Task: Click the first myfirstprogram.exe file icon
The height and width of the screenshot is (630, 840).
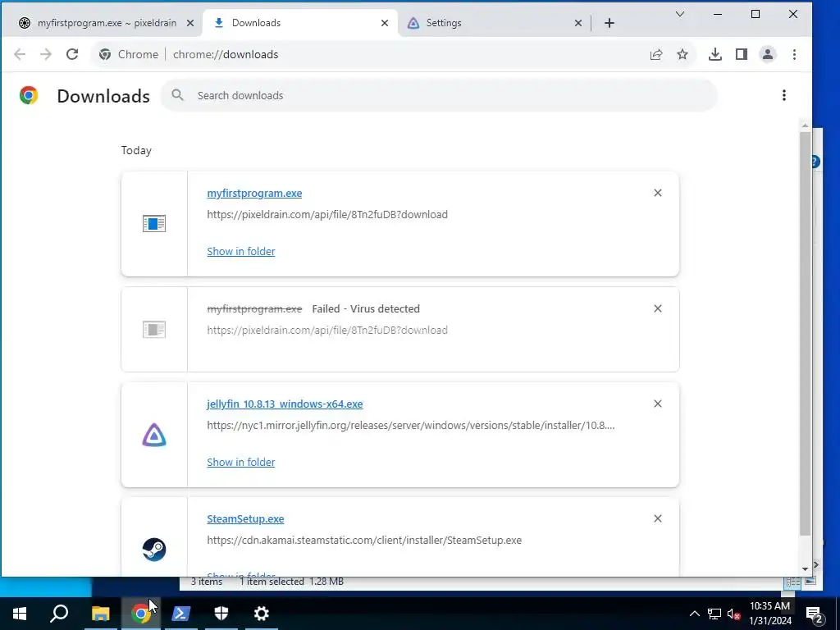Action: coord(154,223)
